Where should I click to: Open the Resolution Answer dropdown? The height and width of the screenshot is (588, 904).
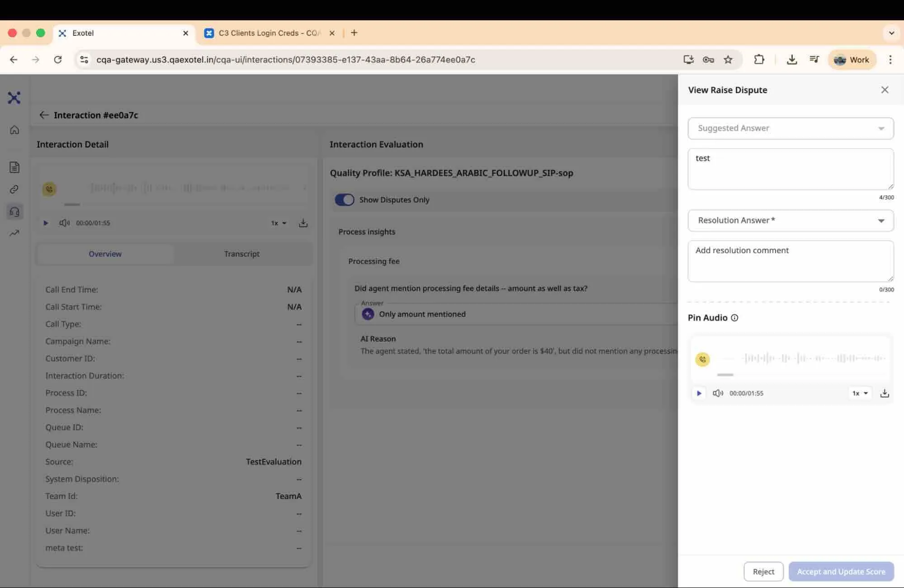coord(790,221)
